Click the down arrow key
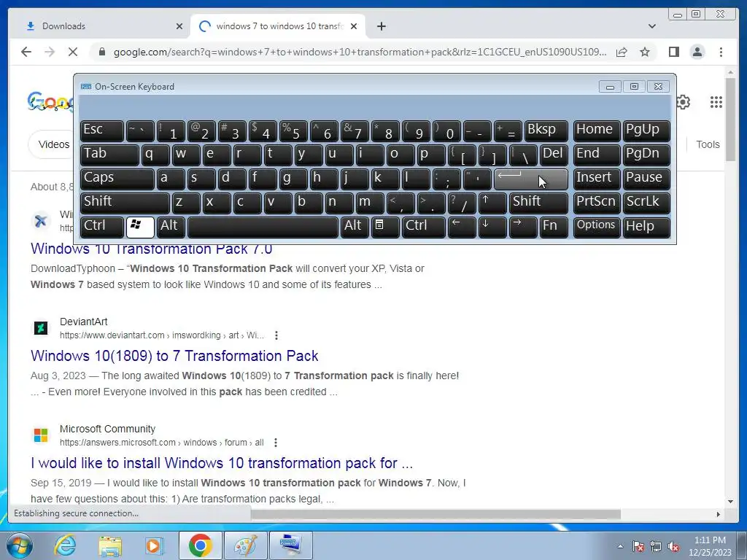The width and height of the screenshot is (747, 560). [x=492, y=227]
